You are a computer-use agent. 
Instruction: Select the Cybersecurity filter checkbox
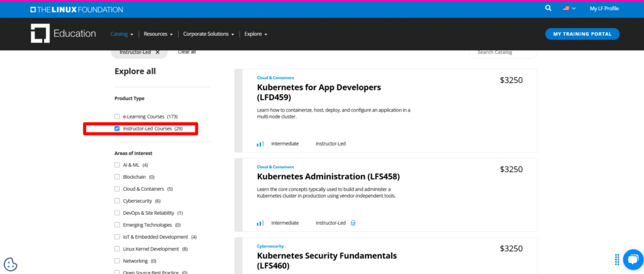coord(117,201)
